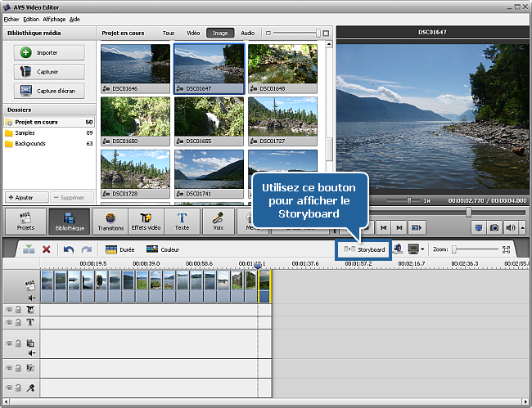The height and width of the screenshot is (408, 532).
Task: Click the undo arrow in timeline toolbar
Action: pos(69,249)
